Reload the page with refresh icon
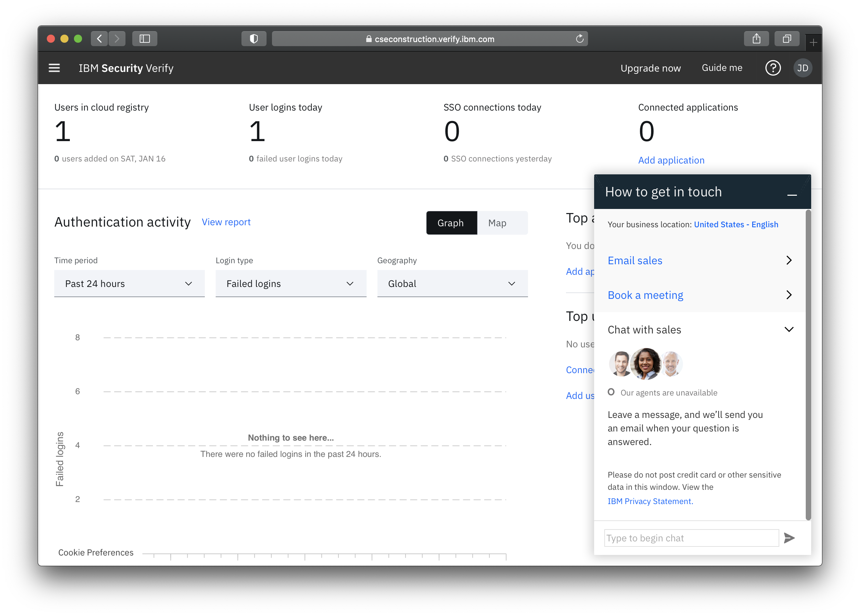The height and width of the screenshot is (616, 860). click(x=580, y=39)
